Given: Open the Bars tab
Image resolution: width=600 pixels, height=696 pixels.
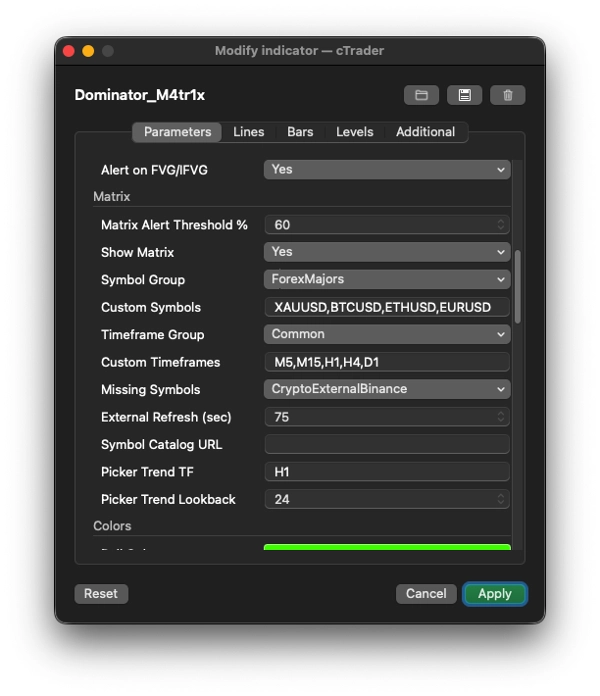Looking at the screenshot, I should pyautogui.click(x=300, y=132).
